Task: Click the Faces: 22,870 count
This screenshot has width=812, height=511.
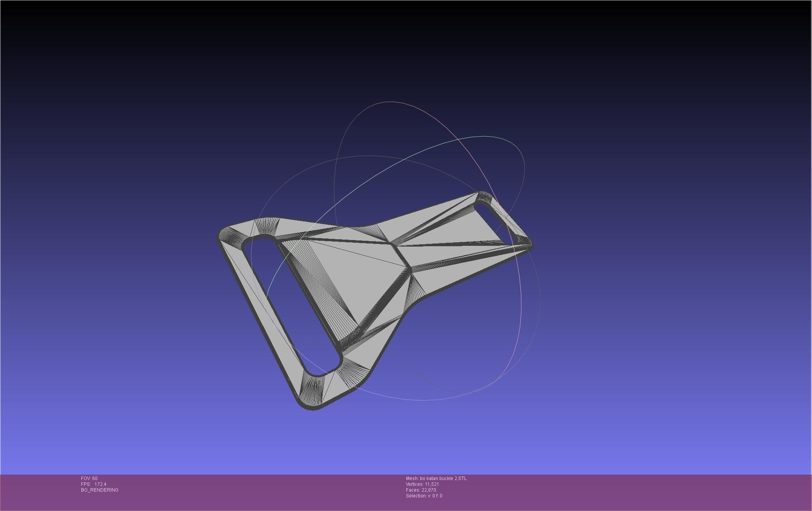Action: 421,490
